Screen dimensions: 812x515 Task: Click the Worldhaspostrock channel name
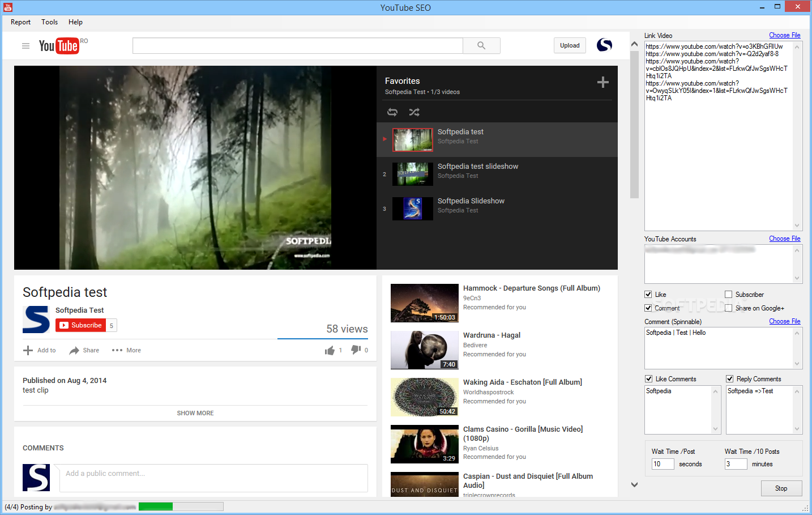click(488, 392)
